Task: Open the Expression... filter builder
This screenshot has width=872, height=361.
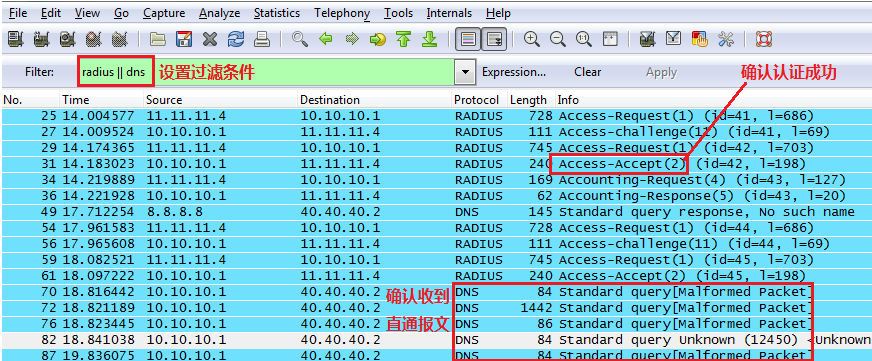Action: pyautogui.click(x=514, y=72)
